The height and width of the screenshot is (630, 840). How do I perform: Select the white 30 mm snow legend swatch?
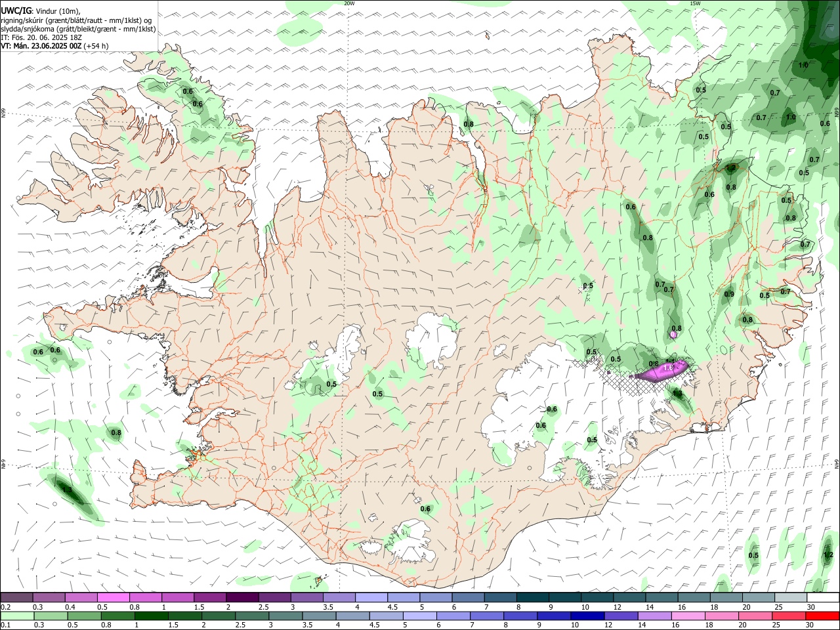click(823, 597)
